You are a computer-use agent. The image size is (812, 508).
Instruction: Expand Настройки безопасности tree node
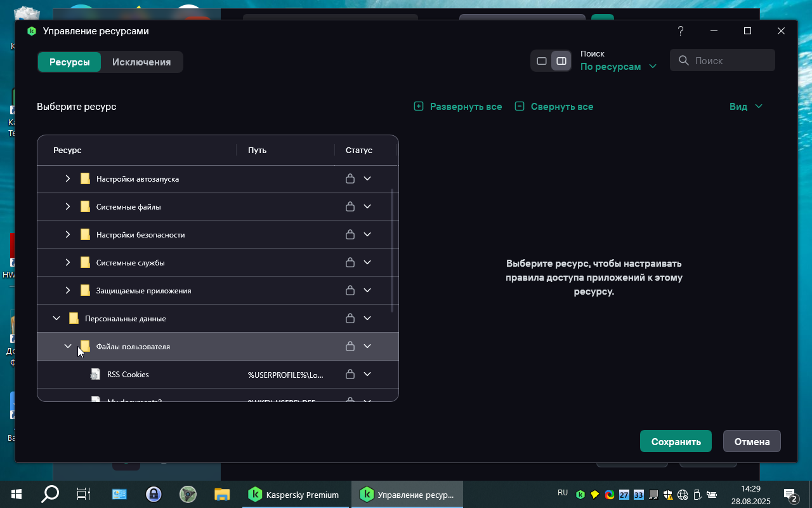[68, 235]
